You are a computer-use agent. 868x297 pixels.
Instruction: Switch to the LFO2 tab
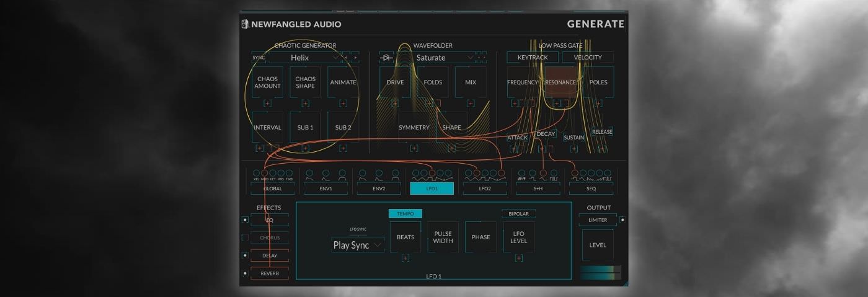(485, 188)
